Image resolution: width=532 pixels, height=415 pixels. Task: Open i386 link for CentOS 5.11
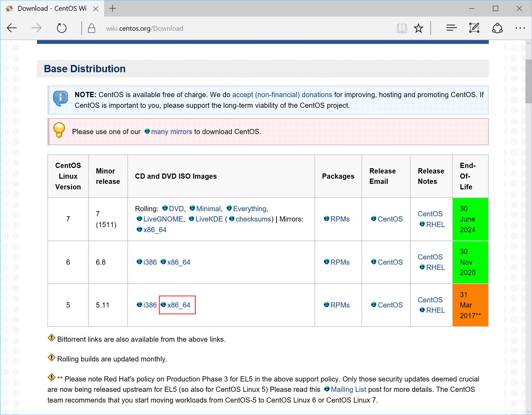[x=147, y=305]
